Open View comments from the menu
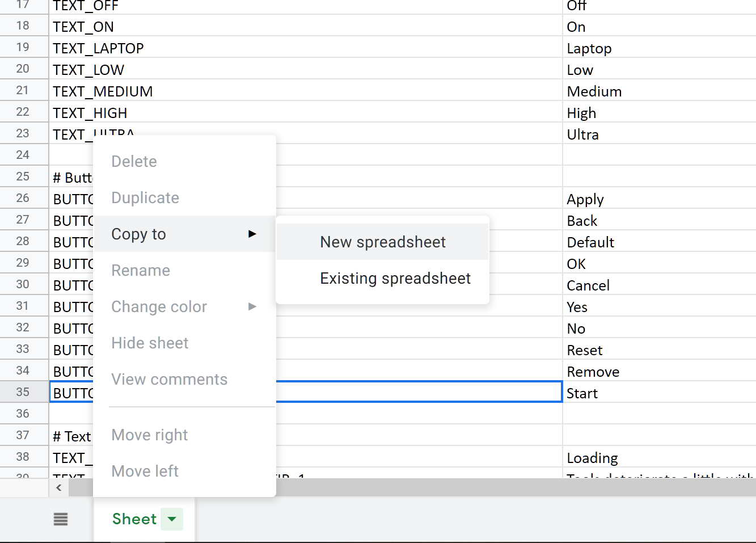Screen dimensions: 756x543 coord(169,380)
